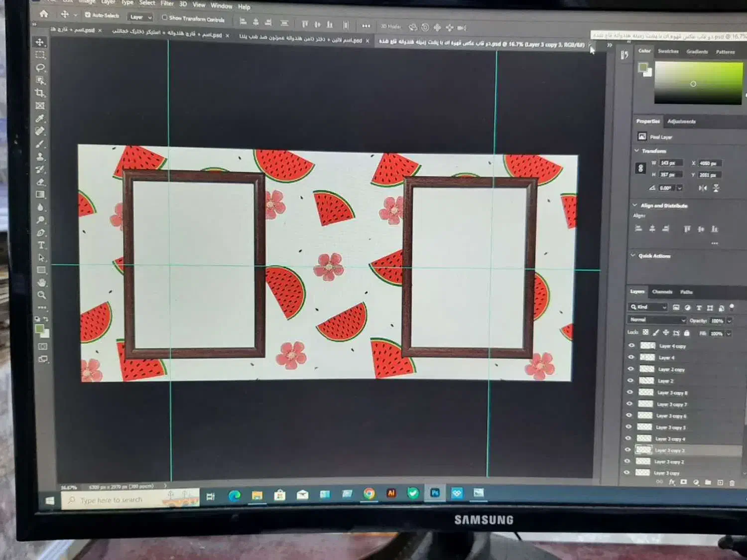The image size is (747, 560).
Task: Activate the Hand tool
Action: [41, 282]
